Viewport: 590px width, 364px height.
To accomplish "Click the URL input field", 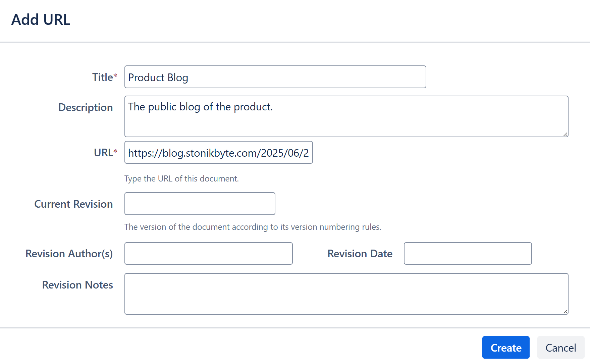I will click(x=218, y=153).
